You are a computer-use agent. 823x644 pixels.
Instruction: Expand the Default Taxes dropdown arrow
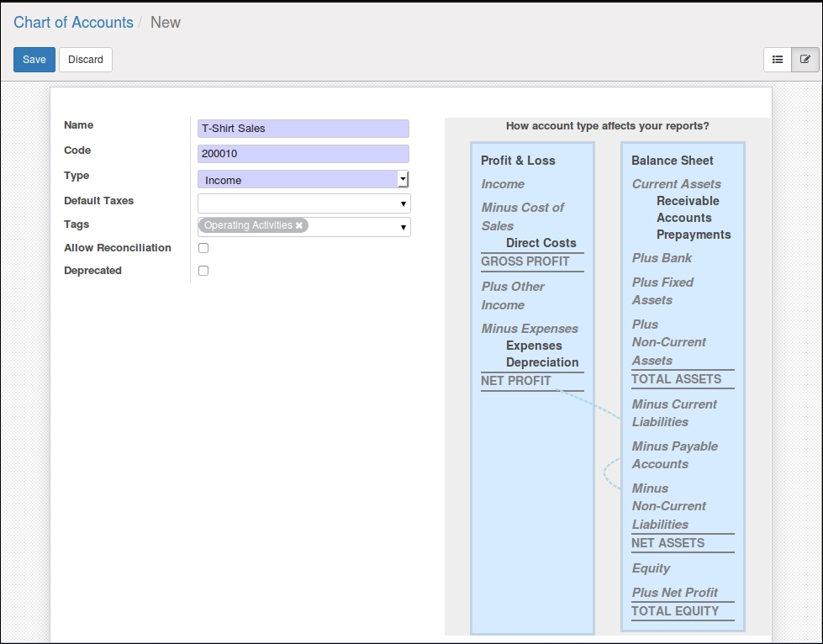tap(404, 203)
